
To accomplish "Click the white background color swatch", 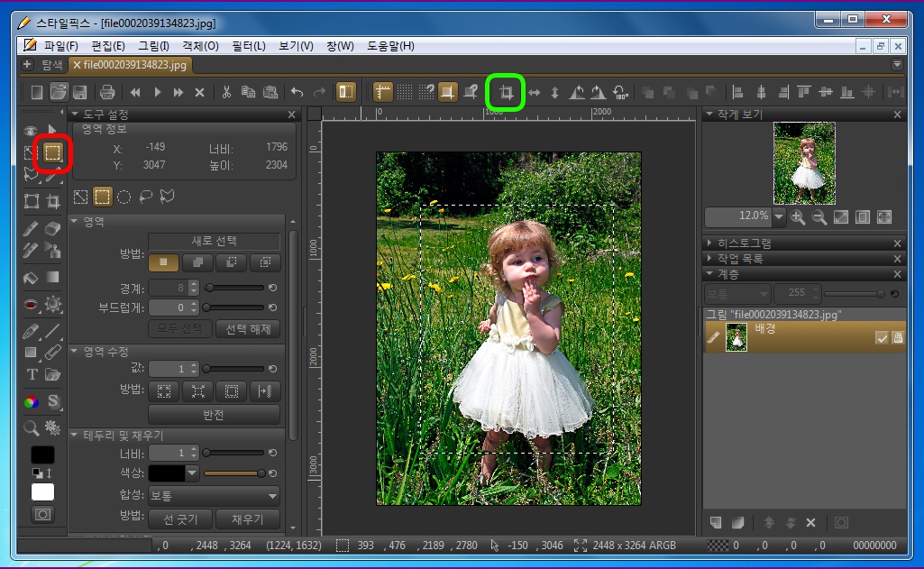I will point(42,491).
